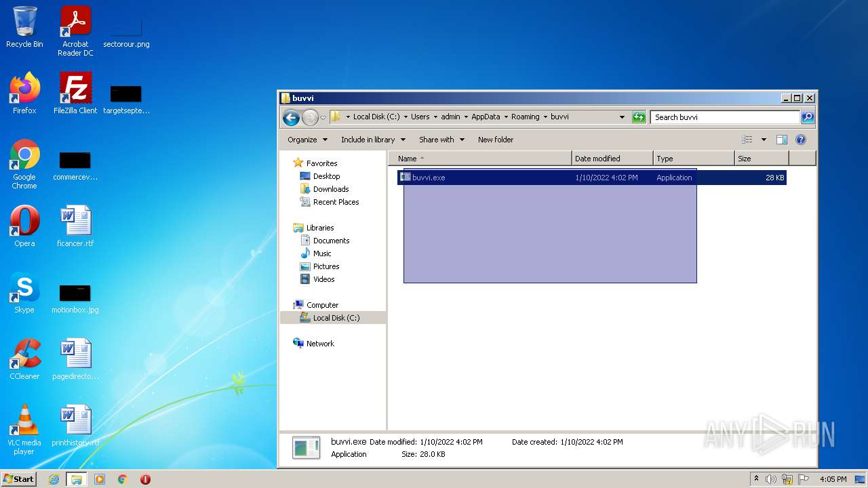The height and width of the screenshot is (488, 868).
Task: Expand the Roaming breadcrumb arrow
Action: pos(545,117)
